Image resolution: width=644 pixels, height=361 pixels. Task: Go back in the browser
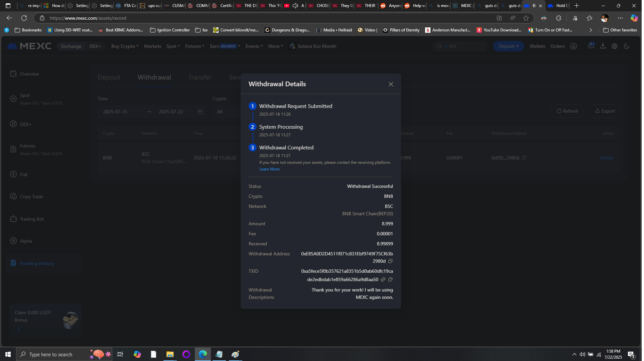click(9, 18)
